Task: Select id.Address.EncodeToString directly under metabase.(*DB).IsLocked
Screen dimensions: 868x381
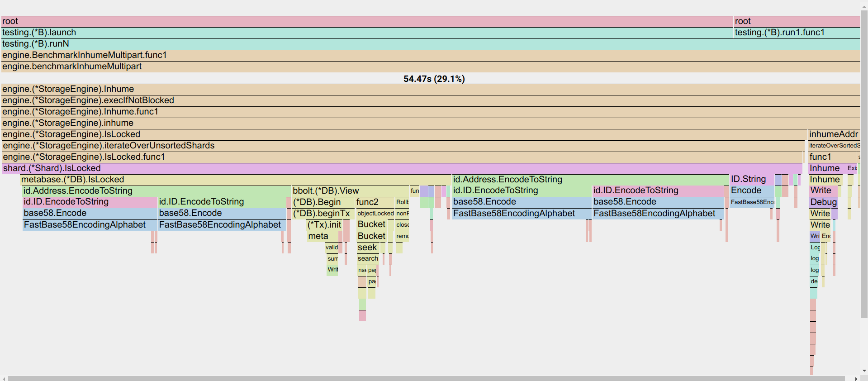Action: pyautogui.click(x=157, y=191)
